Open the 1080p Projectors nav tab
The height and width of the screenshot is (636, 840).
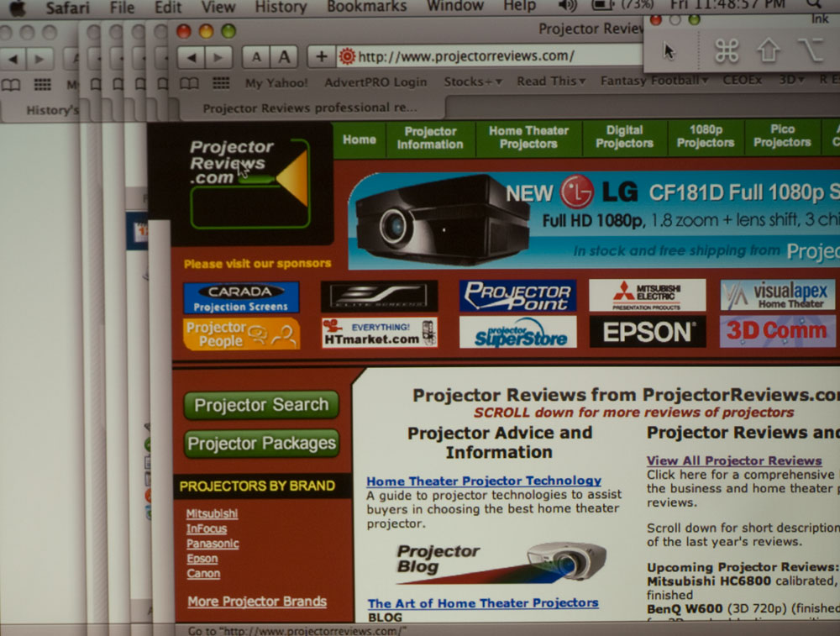click(706, 137)
